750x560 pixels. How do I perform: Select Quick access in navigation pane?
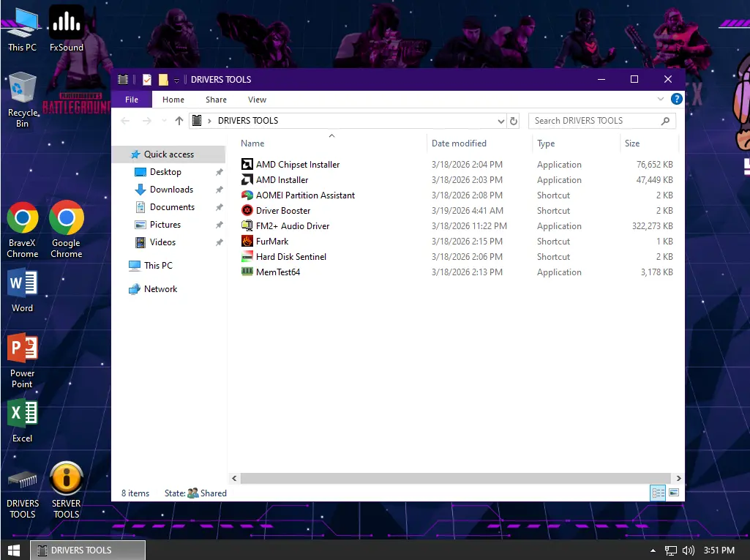pos(169,154)
